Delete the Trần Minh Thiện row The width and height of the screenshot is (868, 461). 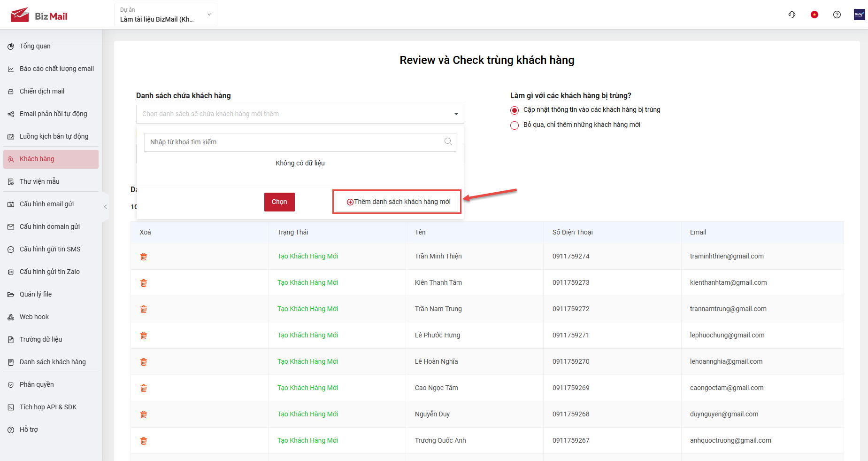click(x=144, y=257)
